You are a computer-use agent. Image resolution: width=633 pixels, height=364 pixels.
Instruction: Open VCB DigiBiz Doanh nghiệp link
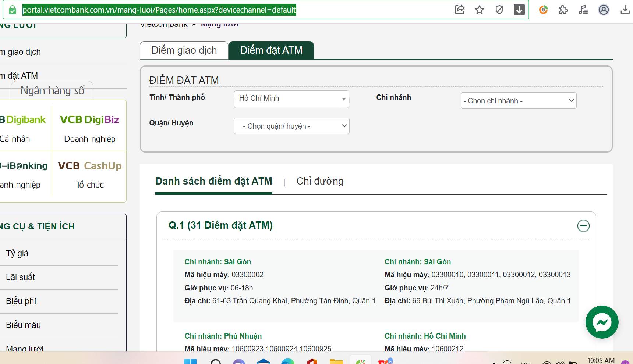point(89,128)
